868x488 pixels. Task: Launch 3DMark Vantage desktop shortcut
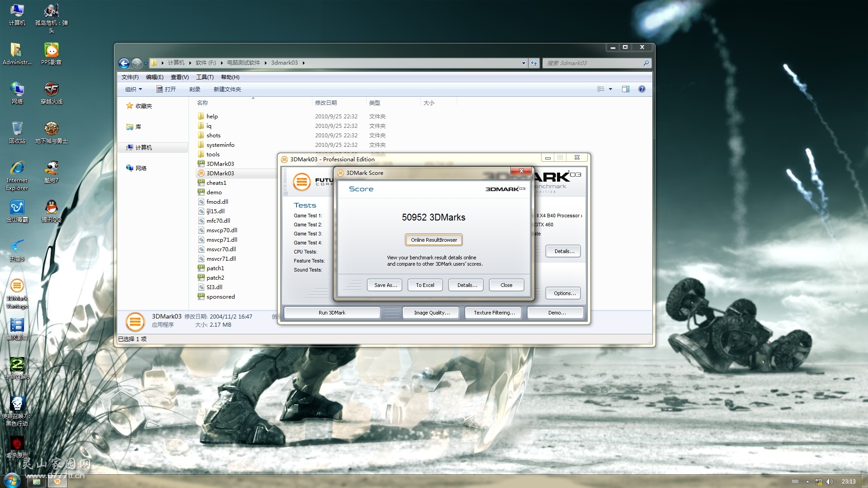click(17, 294)
